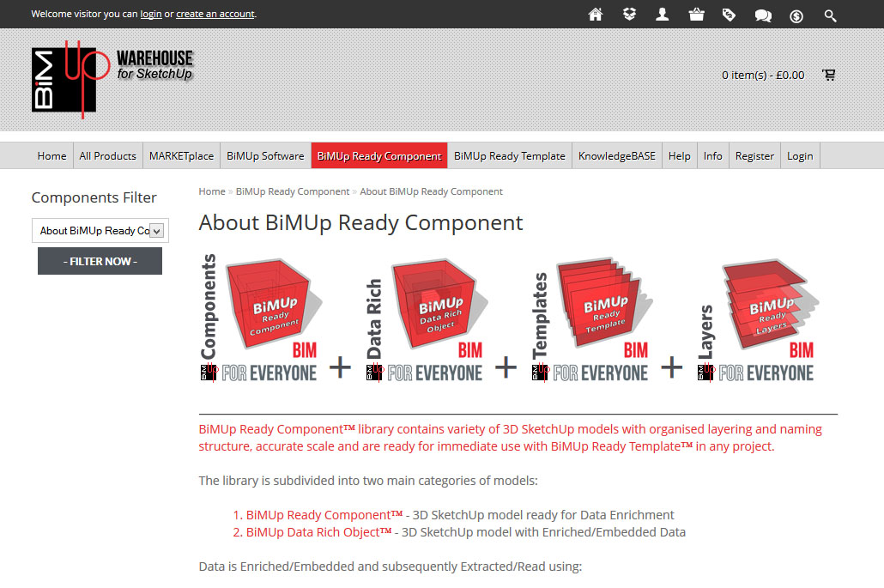The image size is (884, 588).
Task: Click Register in the navigation bar
Action: click(754, 156)
